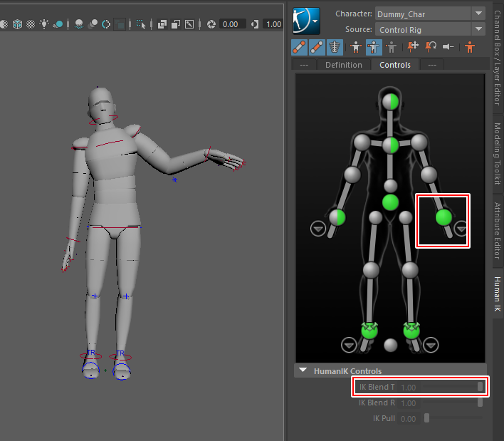Collapse the HumanIK Controls section
The height and width of the screenshot is (441, 504).
[303, 371]
